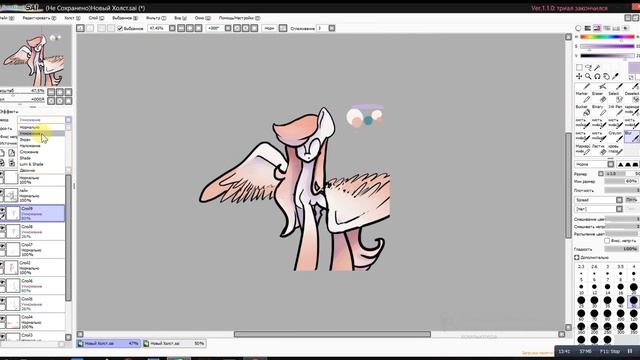Screen dimensions: 640x360
Task: Activate the Zoom magnifier tool
Action: (x=588, y=76)
